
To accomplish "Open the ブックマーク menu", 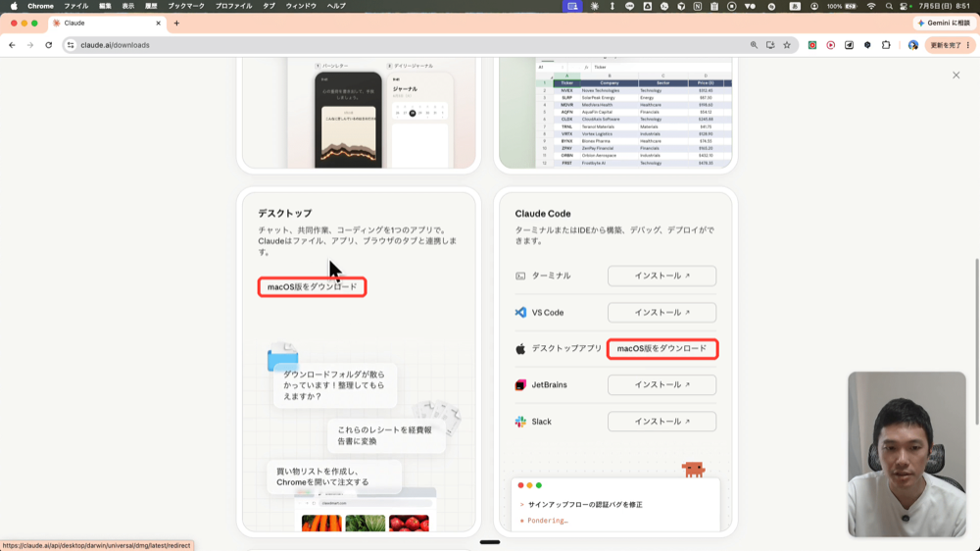I will tap(186, 6).
